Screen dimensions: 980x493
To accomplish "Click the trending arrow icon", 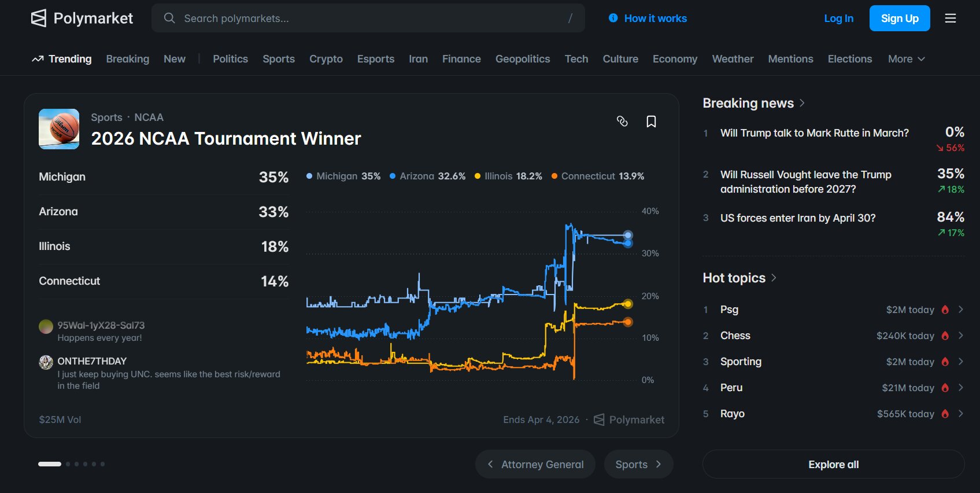I will [37, 58].
